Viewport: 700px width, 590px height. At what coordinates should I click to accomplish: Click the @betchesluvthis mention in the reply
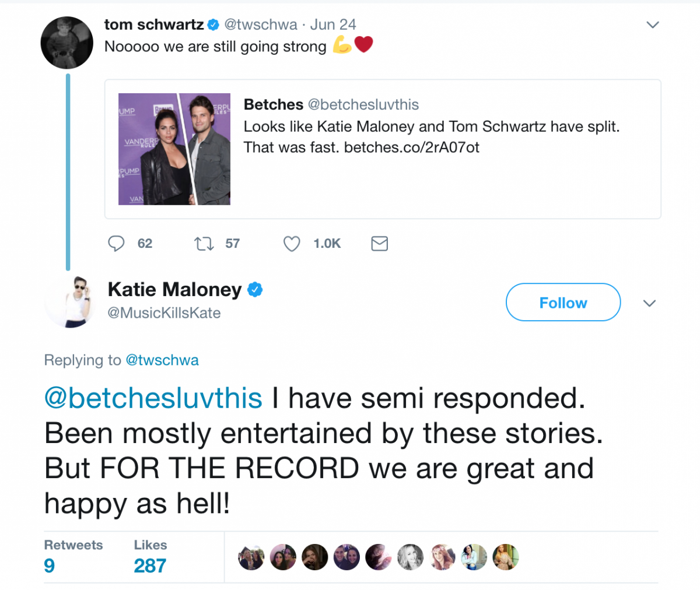[153, 398]
